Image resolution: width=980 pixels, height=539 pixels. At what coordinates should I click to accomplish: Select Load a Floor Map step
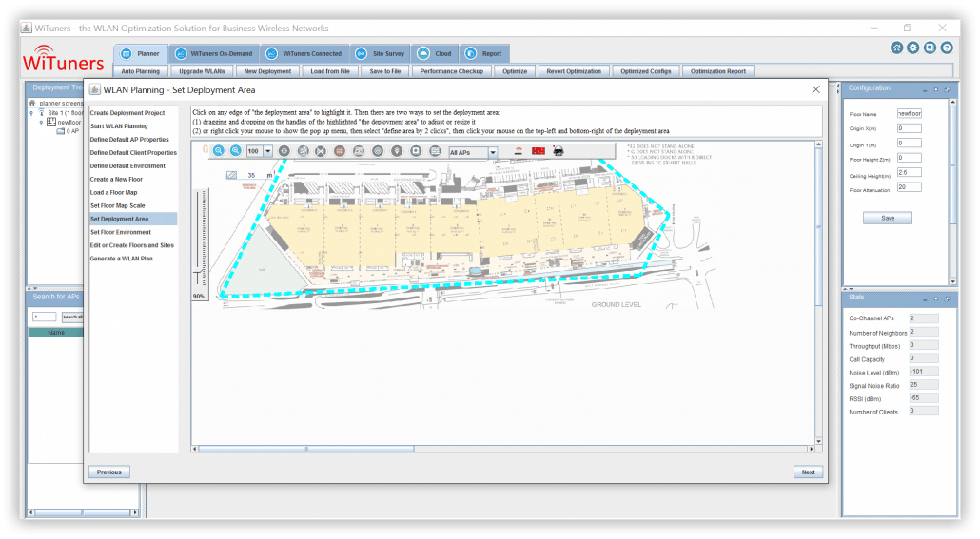point(114,192)
